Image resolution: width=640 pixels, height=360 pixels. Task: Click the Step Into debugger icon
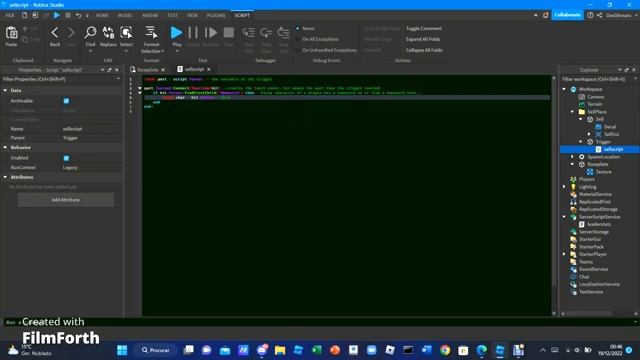pos(249,33)
